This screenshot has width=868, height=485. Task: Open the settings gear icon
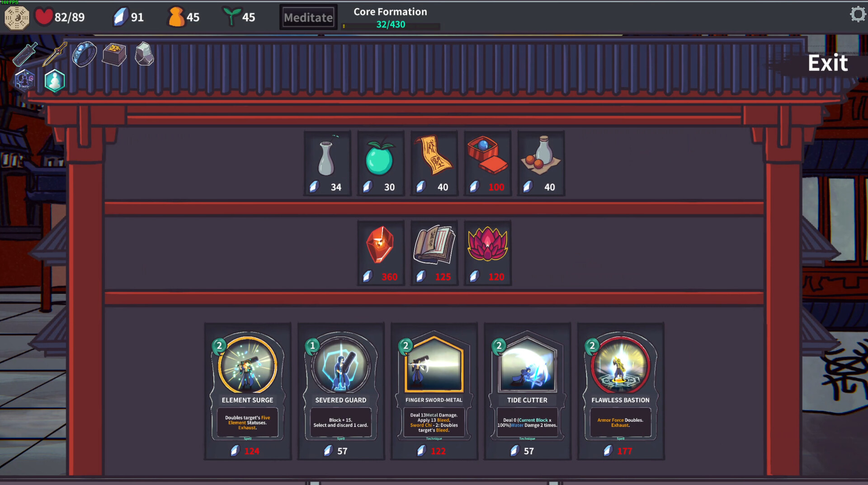pos(858,14)
